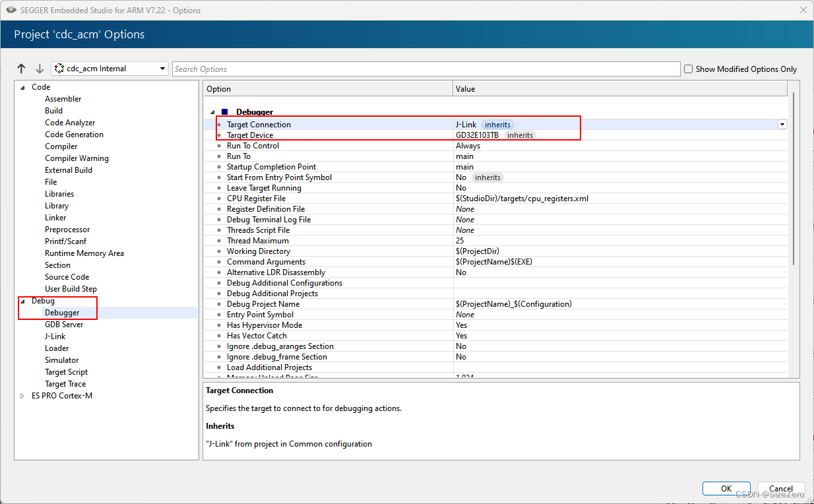Open the cdc_acm Internal configuration dropdown
The width and height of the screenshot is (814, 504).
[110, 69]
